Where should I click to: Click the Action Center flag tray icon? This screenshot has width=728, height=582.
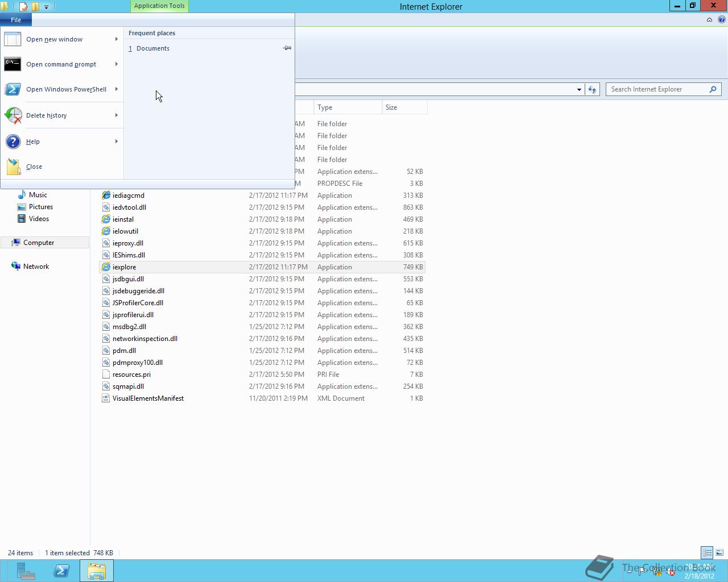[642, 571]
